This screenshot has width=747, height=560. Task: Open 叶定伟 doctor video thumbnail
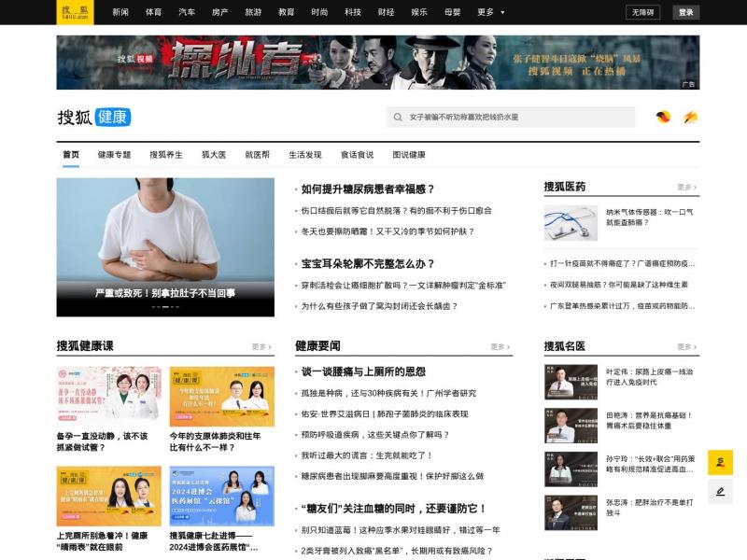pyautogui.click(x=571, y=382)
